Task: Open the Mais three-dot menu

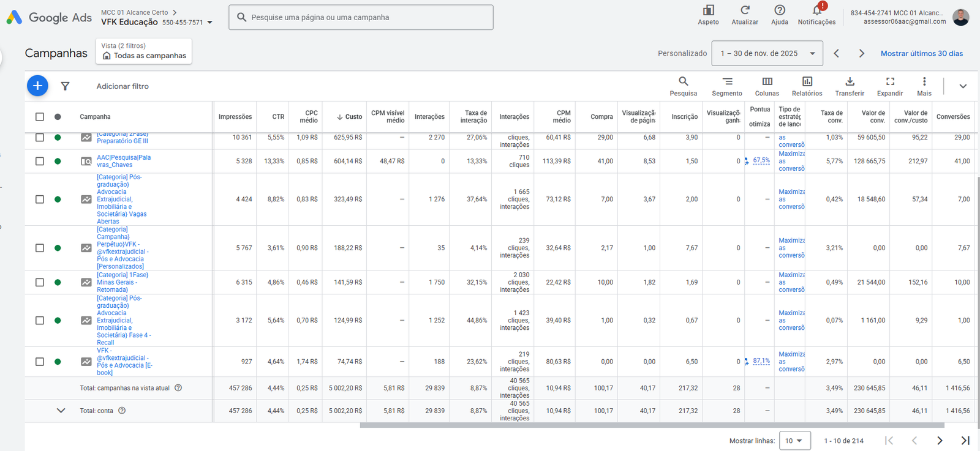Action: pyautogui.click(x=924, y=86)
